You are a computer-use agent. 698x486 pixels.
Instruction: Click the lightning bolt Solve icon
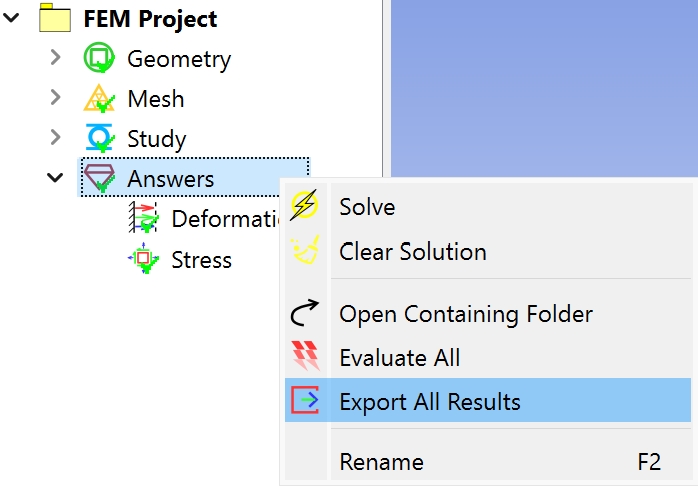[x=304, y=205]
